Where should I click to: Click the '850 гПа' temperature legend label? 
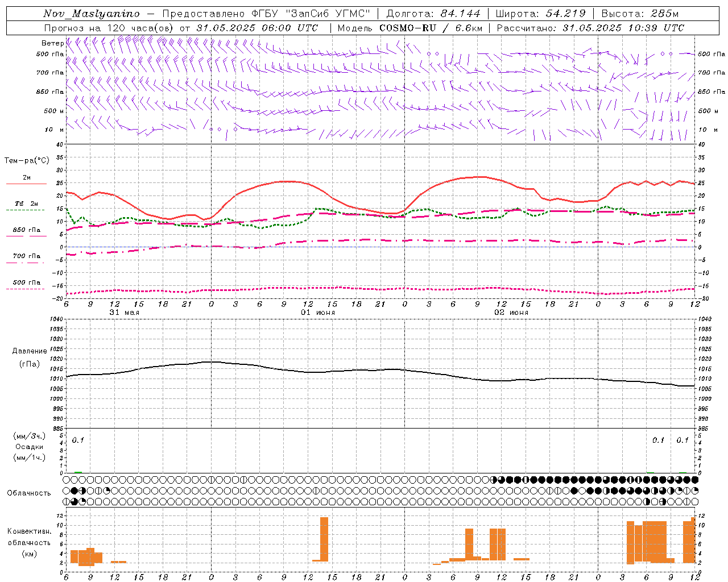pyautogui.click(x=27, y=230)
